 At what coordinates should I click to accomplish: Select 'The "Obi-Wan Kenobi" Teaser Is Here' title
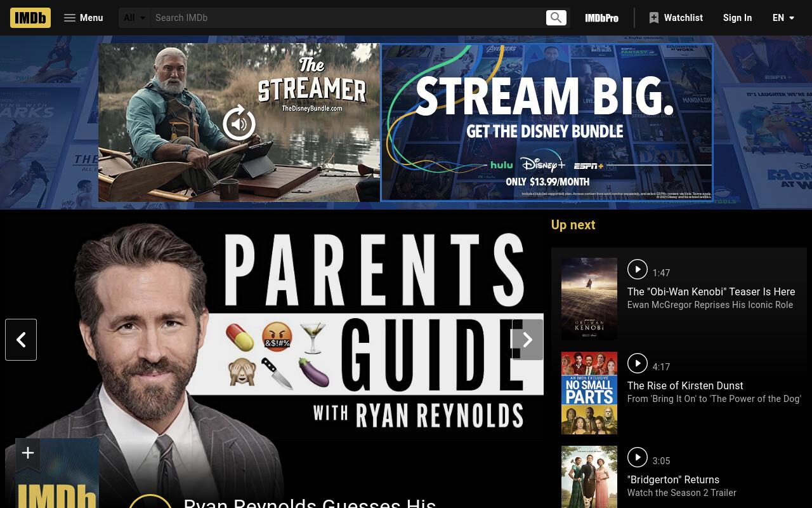click(711, 291)
